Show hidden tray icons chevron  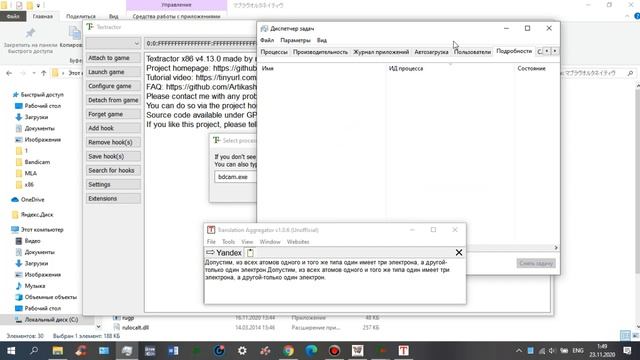tap(519, 351)
